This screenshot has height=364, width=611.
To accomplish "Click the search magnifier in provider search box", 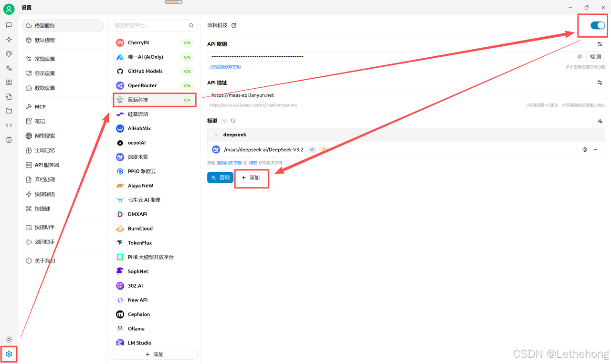I will click(x=191, y=26).
